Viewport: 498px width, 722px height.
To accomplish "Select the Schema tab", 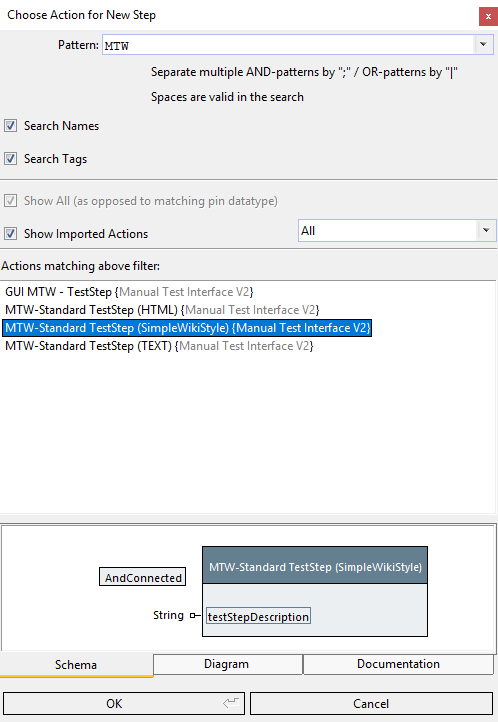I will pyautogui.click(x=76, y=664).
